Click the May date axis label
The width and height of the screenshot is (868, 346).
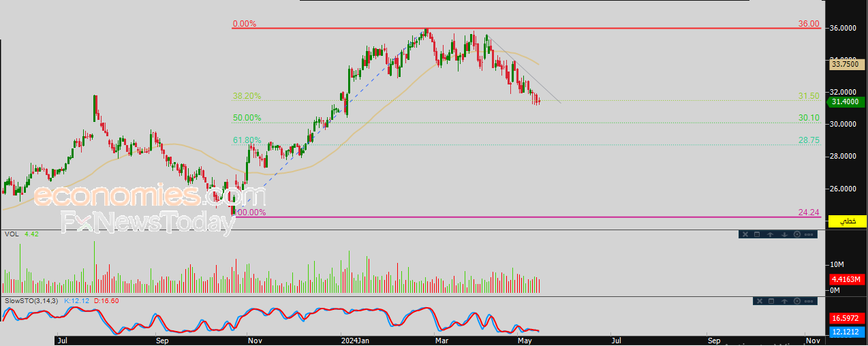click(x=525, y=339)
